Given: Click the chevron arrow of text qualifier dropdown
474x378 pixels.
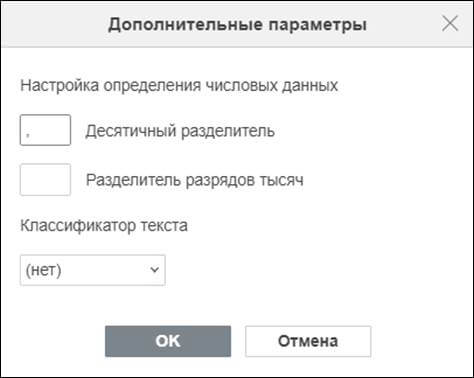Looking at the screenshot, I should tap(154, 269).
